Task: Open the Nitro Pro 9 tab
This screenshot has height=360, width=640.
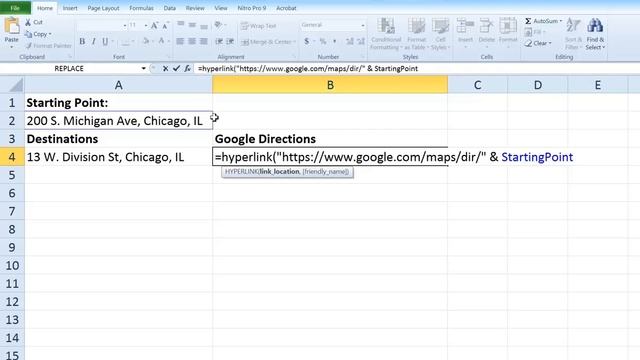Action: 251,8
